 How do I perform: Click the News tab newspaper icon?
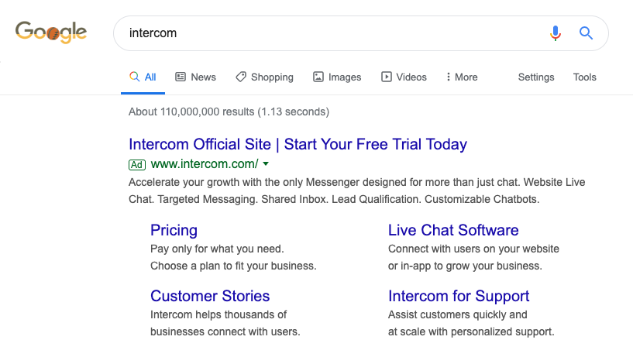tap(181, 77)
